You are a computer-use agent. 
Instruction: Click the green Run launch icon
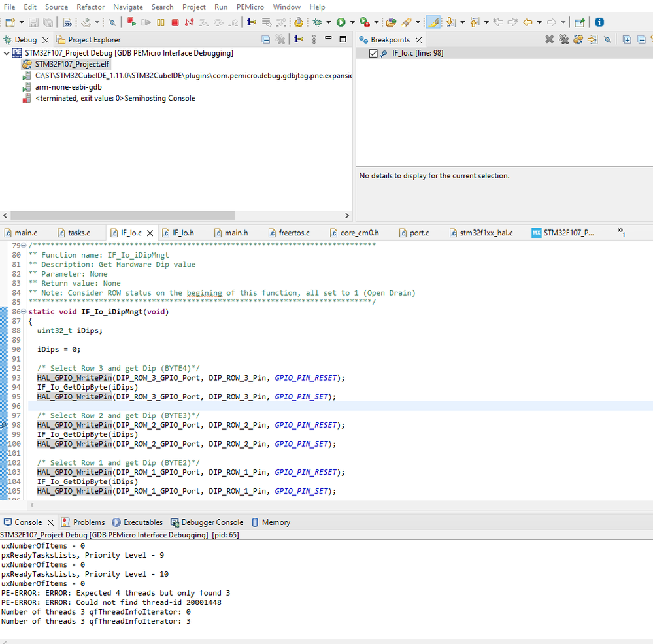coord(341,22)
